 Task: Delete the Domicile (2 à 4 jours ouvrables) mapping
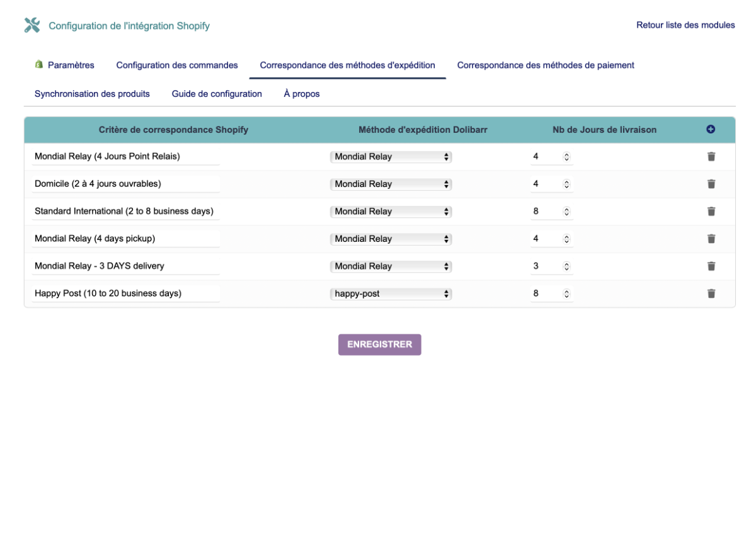[711, 184]
